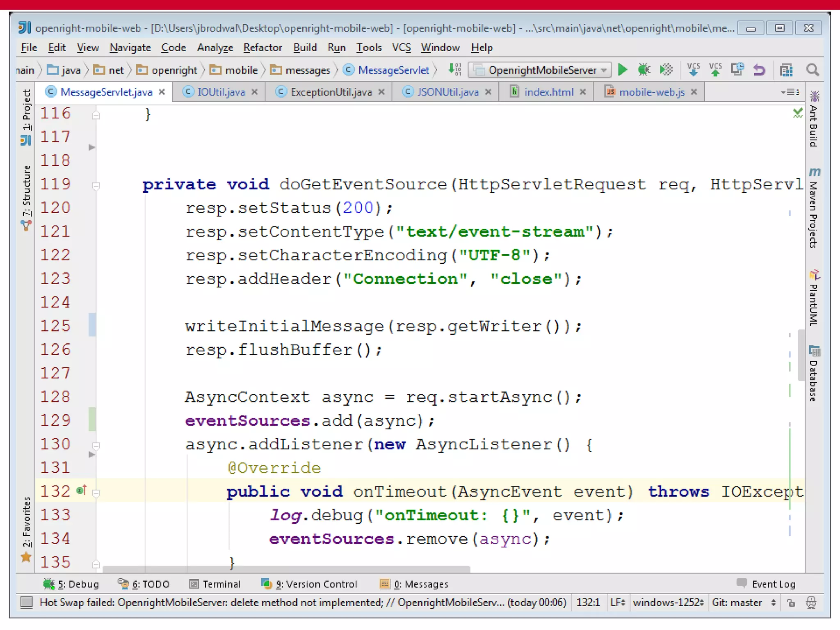Image resolution: width=840 pixels, height=630 pixels.
Task: Open the Project Structure icon in the toolbar
Action: pyautogui.click(x=786, y=70)
